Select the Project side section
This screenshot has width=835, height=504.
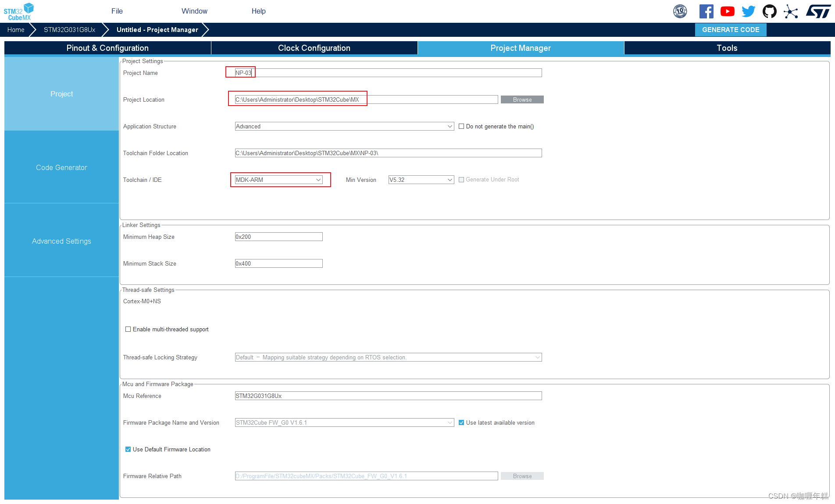[x=61, y=94]
